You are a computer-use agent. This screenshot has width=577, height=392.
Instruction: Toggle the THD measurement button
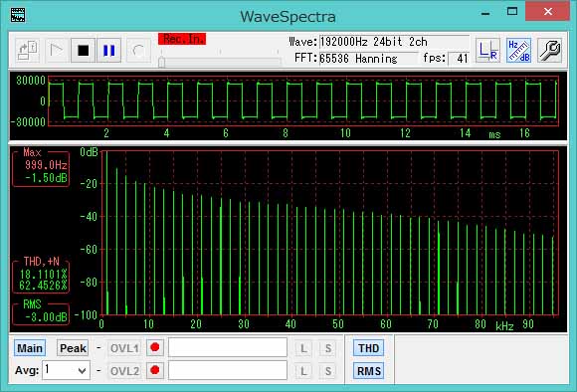point(369,348)
